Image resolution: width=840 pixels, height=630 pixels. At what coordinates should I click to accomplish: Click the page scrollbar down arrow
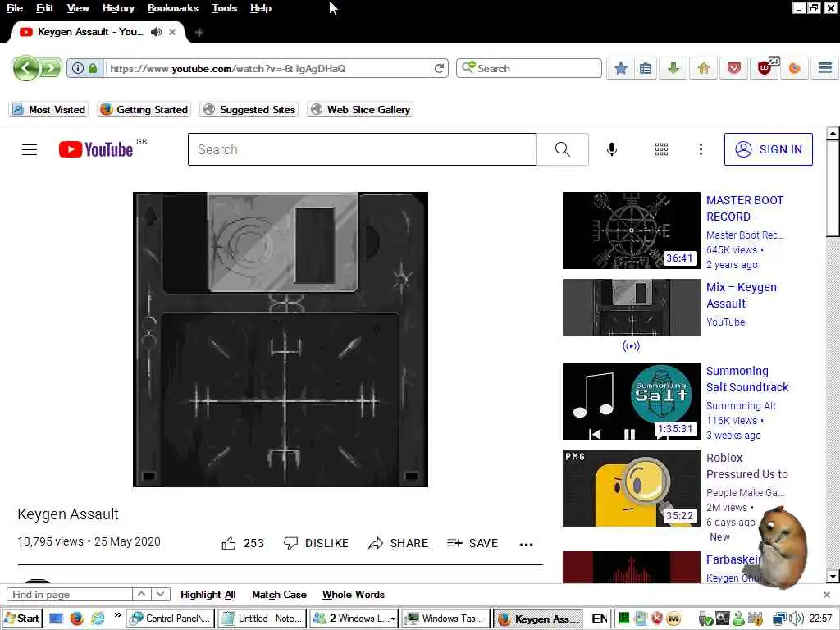tap(832, 577)
